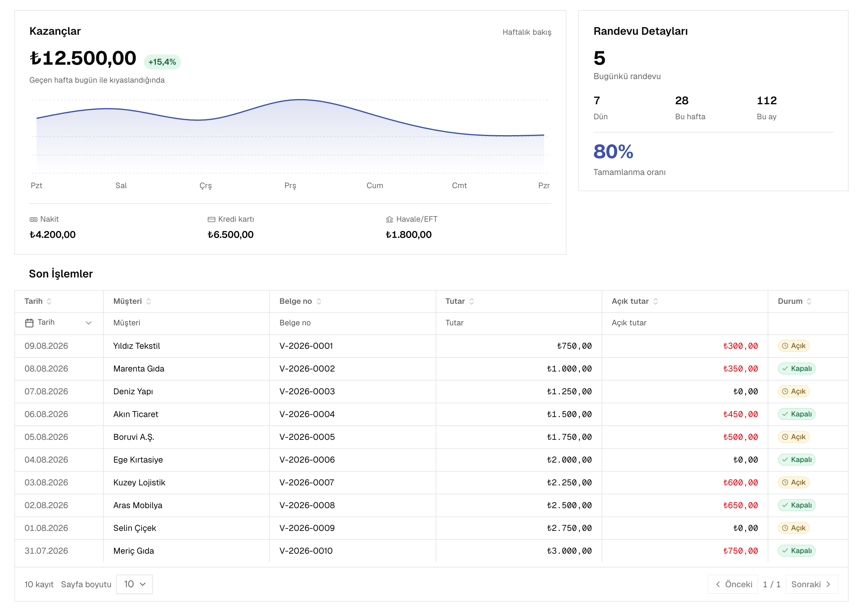The height and width of the screenshot is (616, 863).
Task: Sort by Müşteri column sort icon
Action: point(148,301)
